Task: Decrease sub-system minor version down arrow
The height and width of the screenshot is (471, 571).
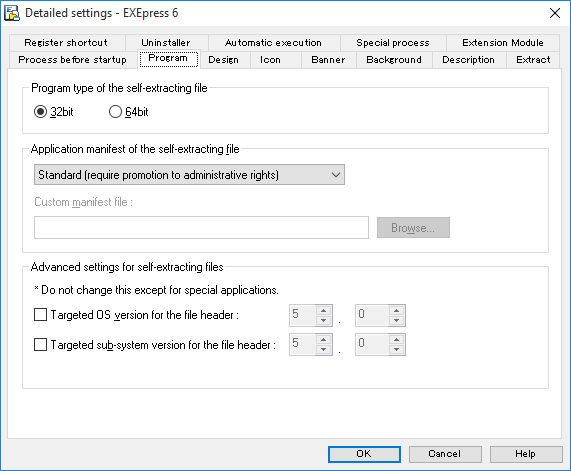Action: 396,350
